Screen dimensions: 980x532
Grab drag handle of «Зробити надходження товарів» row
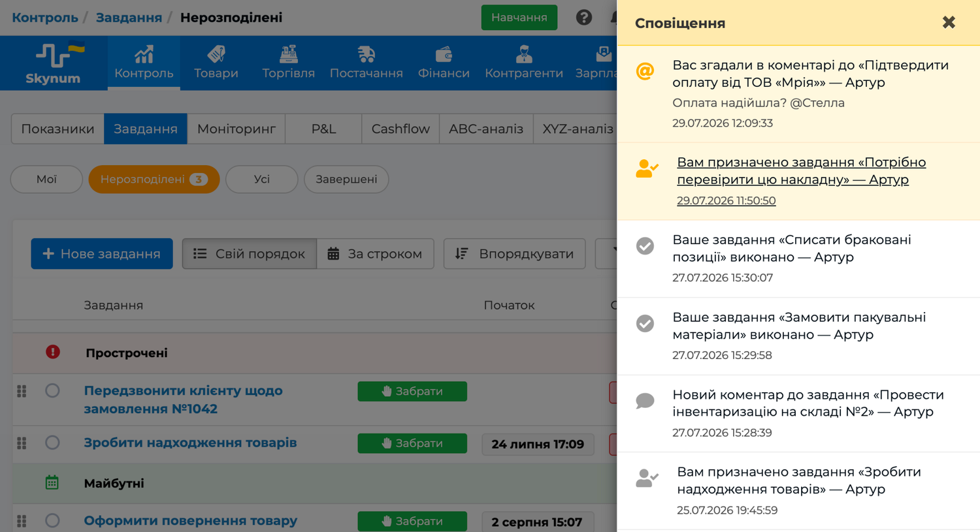22,443
